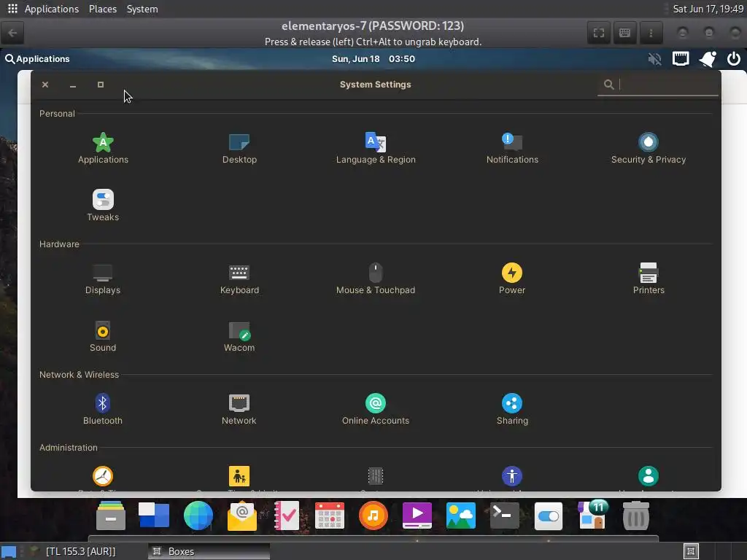
Task: Open Printers settings
Action: (649, 279)
